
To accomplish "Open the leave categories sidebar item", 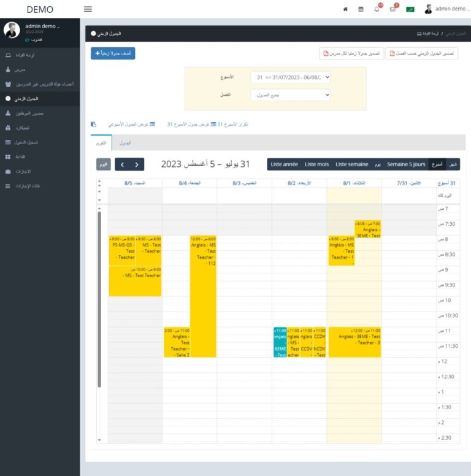I will pos(40,186).
